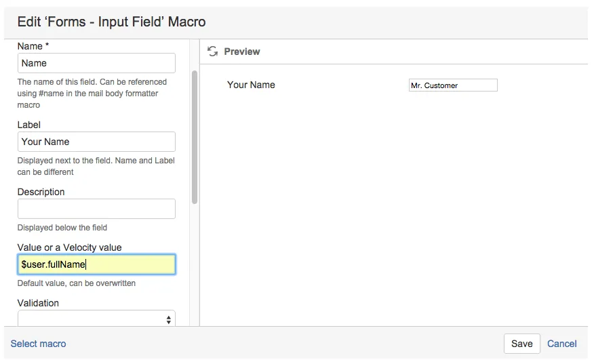Click the Validation label
Viewport: 594px width, 364px height.
tap(38, 303)
